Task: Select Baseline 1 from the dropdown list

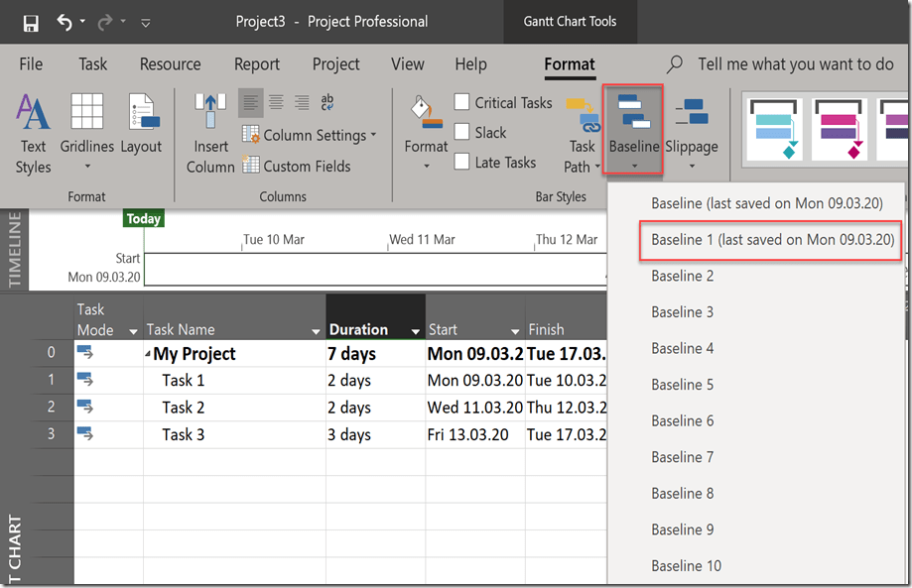Action: click(x=772, y=240)
